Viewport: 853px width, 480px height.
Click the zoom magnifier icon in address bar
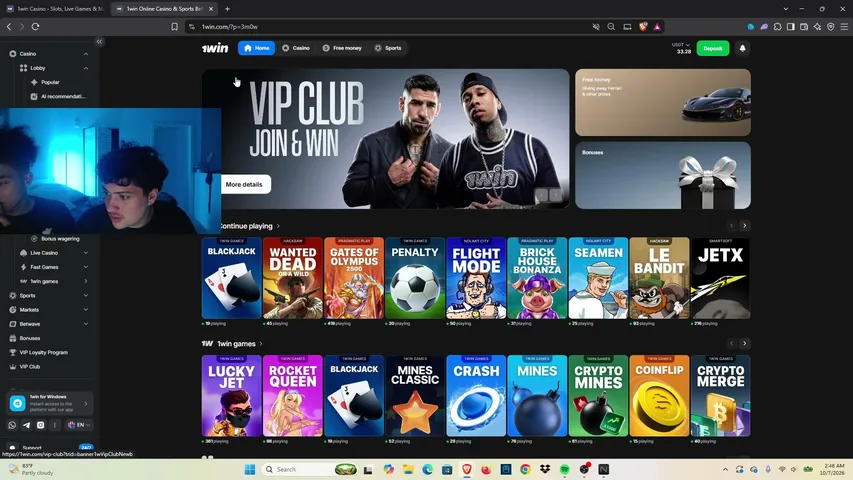click(x=611, y=27)
